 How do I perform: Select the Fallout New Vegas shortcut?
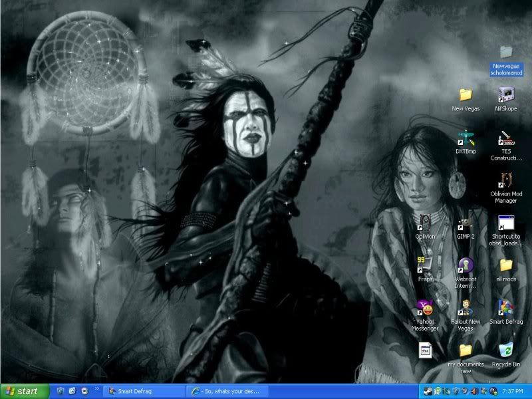(x=465, y=308)
